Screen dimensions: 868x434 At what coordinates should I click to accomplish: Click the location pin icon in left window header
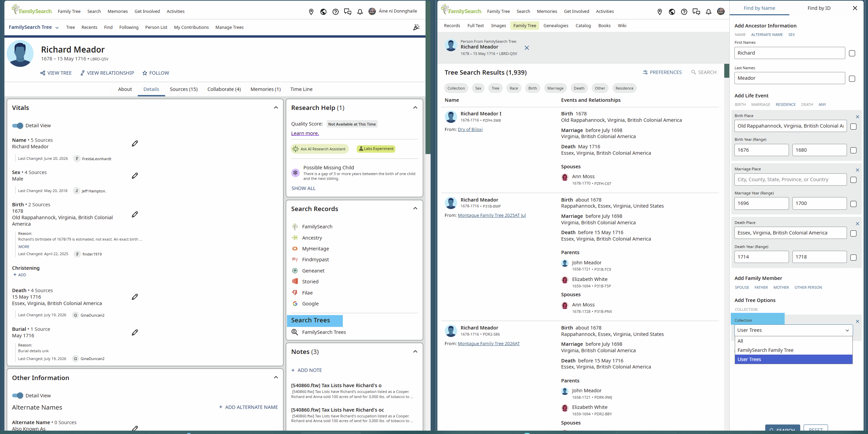(311, 12)
